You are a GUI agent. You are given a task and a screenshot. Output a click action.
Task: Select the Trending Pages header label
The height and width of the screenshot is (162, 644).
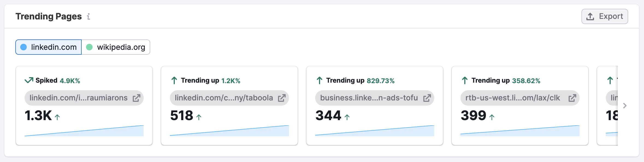(49, 16)
